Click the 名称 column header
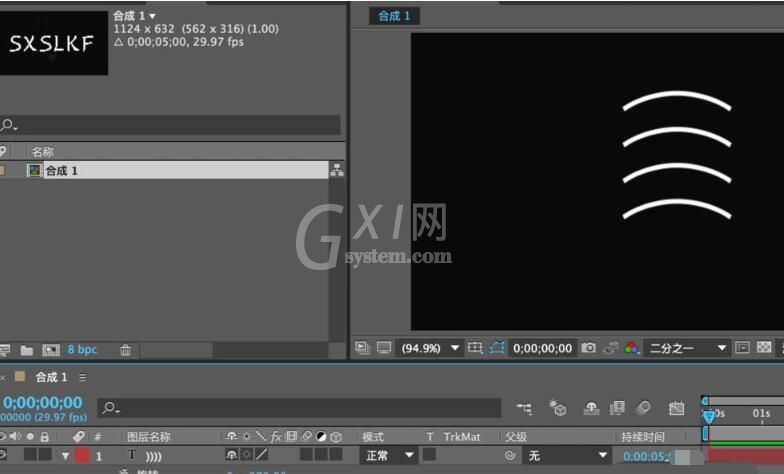 (x=42, y=152)
